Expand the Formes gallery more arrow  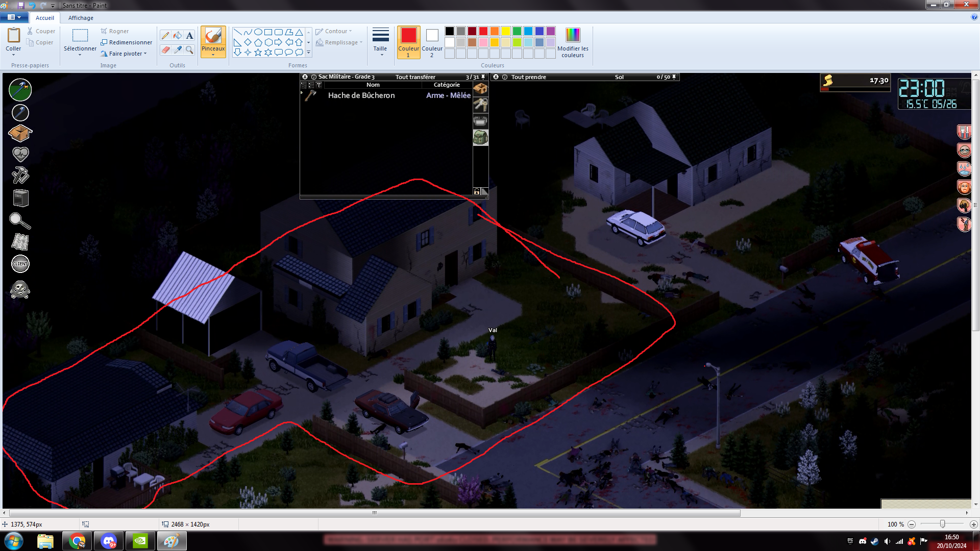pos(308,52)
